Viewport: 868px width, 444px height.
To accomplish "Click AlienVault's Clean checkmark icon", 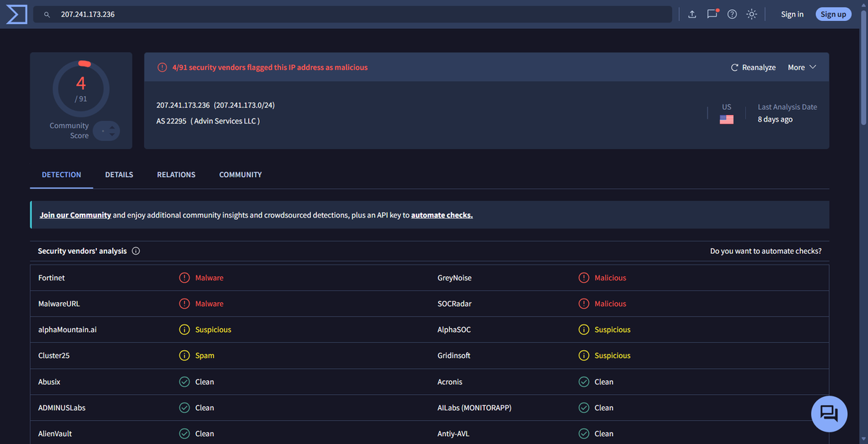I will tap(184, 434).
